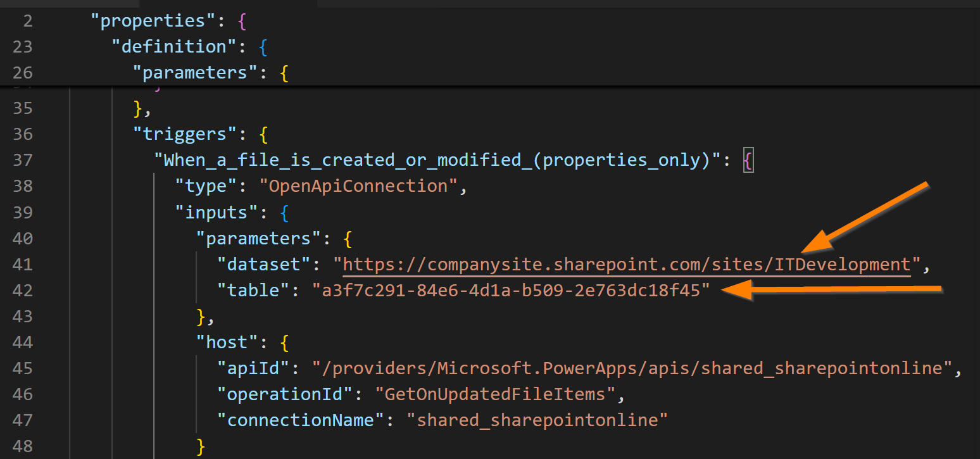Open the companysite.sharepoint.com ITDevelopment link
This screenshot has height=459, width=980.
pyautogui.click(x=627, y=264)
